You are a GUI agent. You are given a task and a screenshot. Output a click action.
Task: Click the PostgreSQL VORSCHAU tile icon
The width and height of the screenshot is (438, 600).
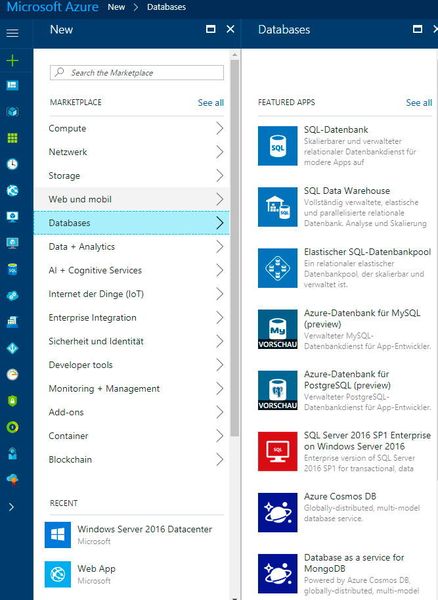click(x=277, y=390)
